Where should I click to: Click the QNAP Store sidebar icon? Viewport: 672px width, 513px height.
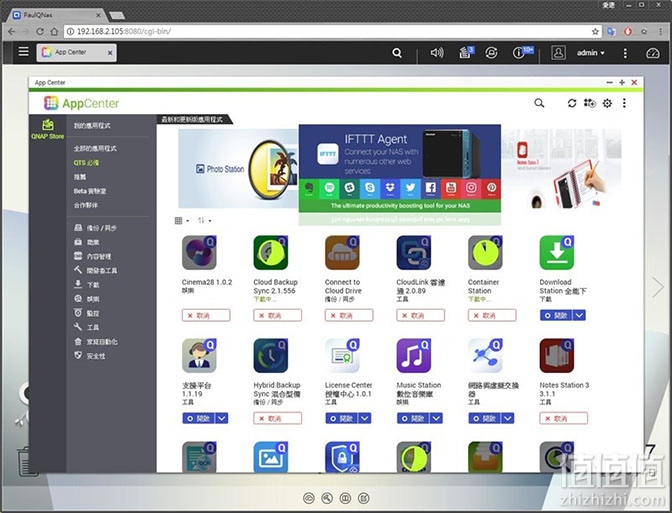click(x=48, y=129)
